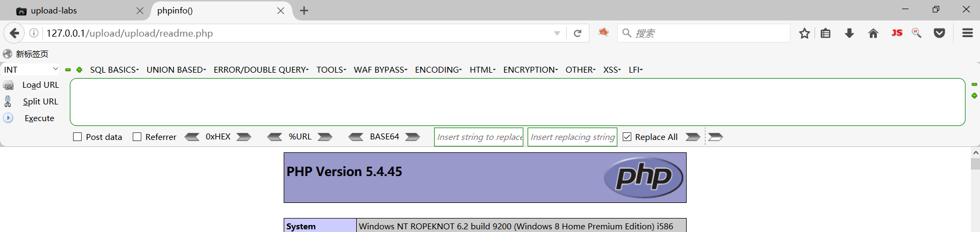Expand the WAF BYPASS menu
The image size is (980, 232).
[x=380, y=70]
